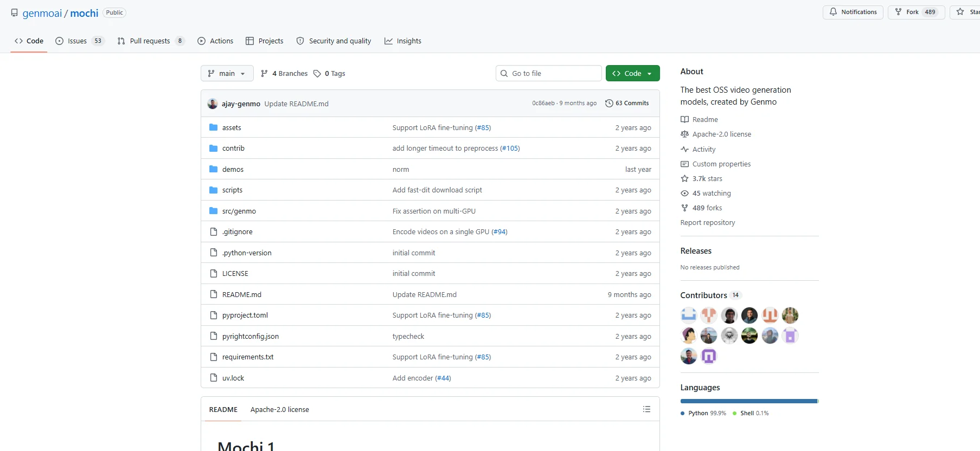Click the repository icon beside genmoai
The image size is (980, 451).
point(15,13)
